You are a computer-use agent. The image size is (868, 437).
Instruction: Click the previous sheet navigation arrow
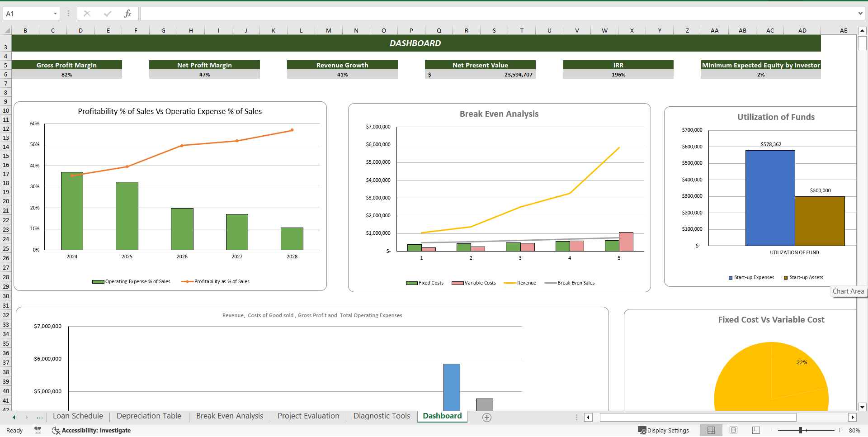click(x=14, y=417)
